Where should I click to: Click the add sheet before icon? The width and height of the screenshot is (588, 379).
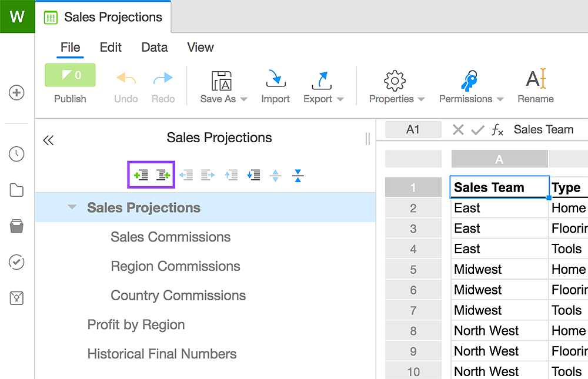pyautogui.click(x=141, y=175)
